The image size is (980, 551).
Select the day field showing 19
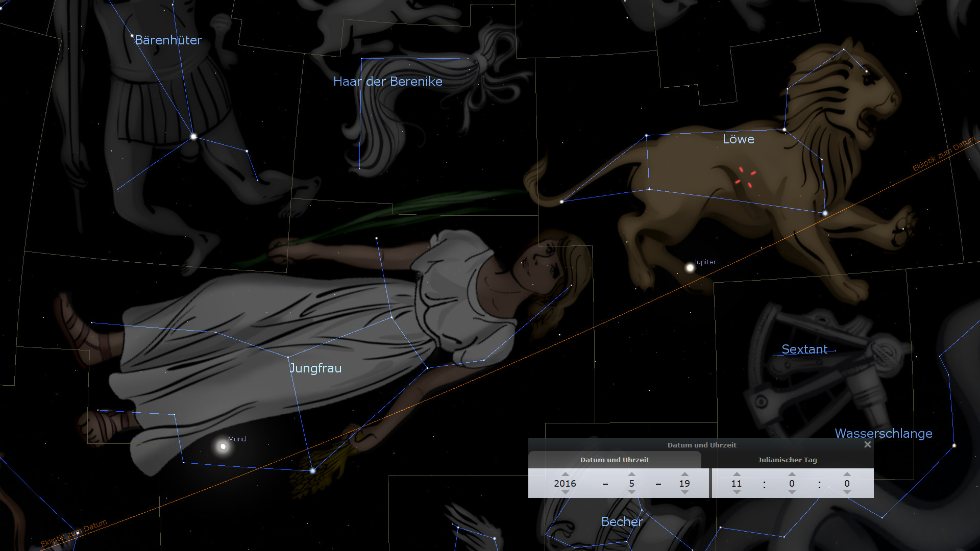pos(685,483)
